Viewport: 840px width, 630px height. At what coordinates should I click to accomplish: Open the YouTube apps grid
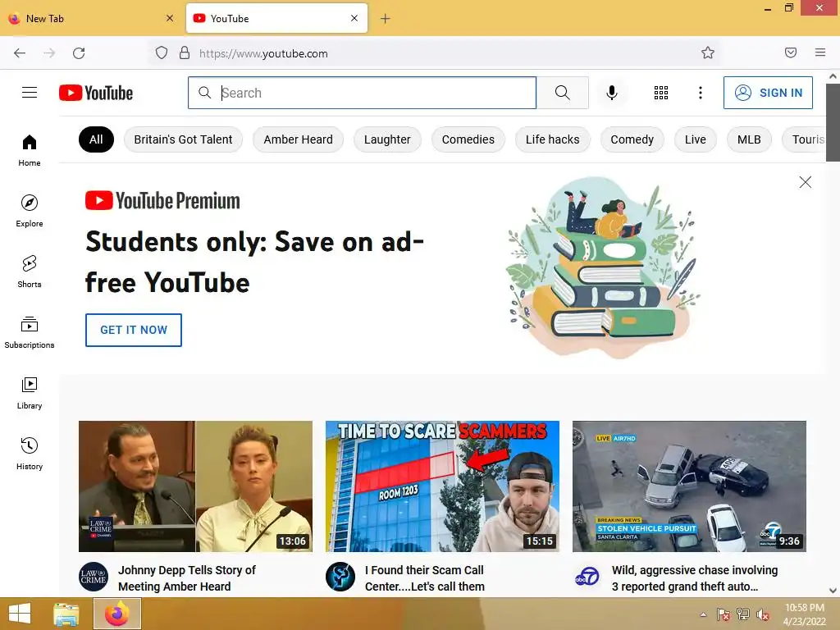coord(661,93)
